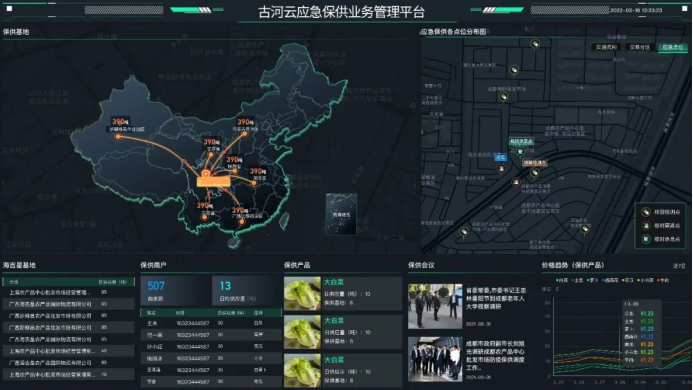Select the central orange Sichuan hub marker
The width and height of the screenshot is (693, 390).
(206, 174)
